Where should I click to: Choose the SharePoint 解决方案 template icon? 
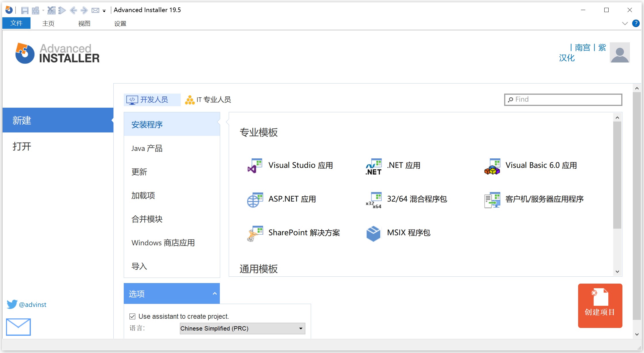[x=255, y=234]
